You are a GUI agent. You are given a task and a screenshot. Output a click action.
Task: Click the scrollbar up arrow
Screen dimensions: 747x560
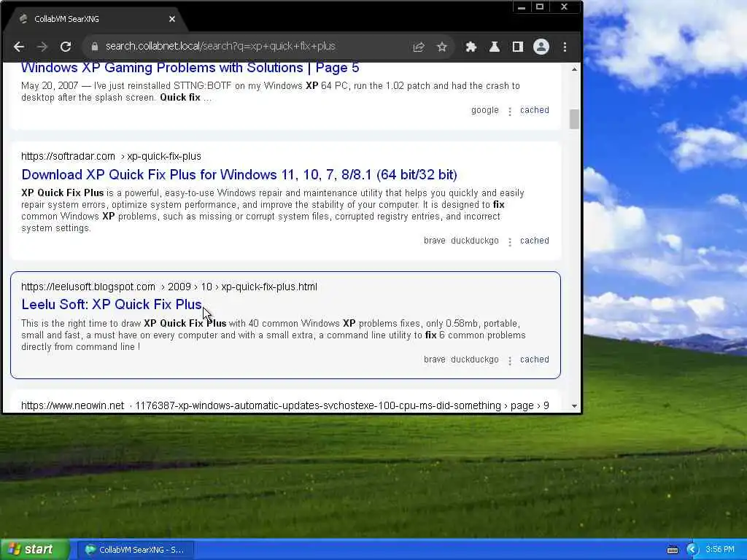click(x=575, y=69)
